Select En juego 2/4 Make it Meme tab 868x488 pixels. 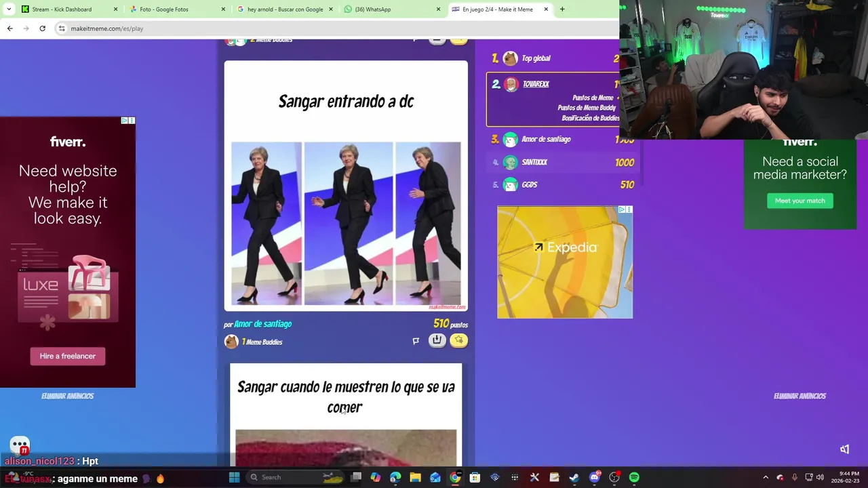(500, 9)
